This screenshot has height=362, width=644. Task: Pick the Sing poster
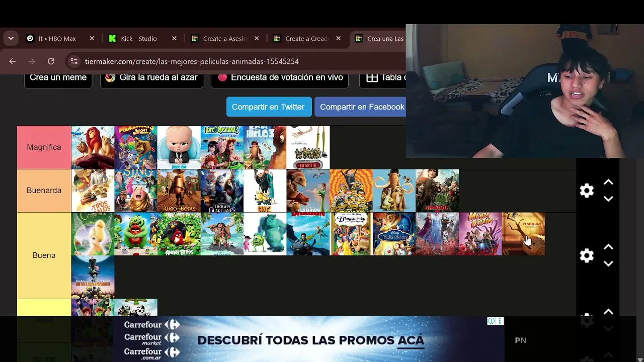pos(136,191)
